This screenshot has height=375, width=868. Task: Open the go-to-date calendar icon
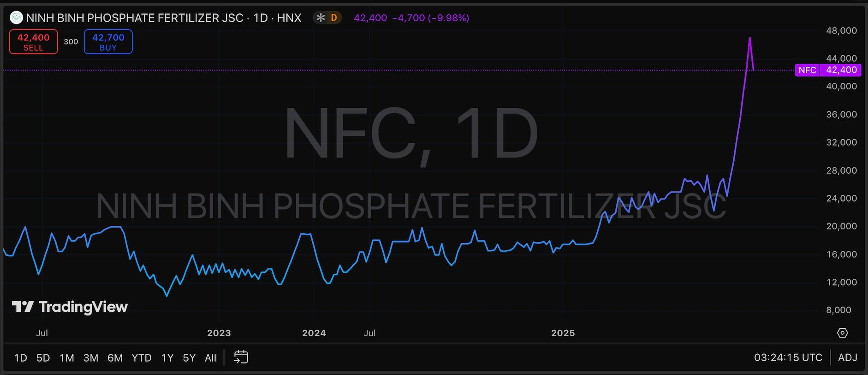241,357
